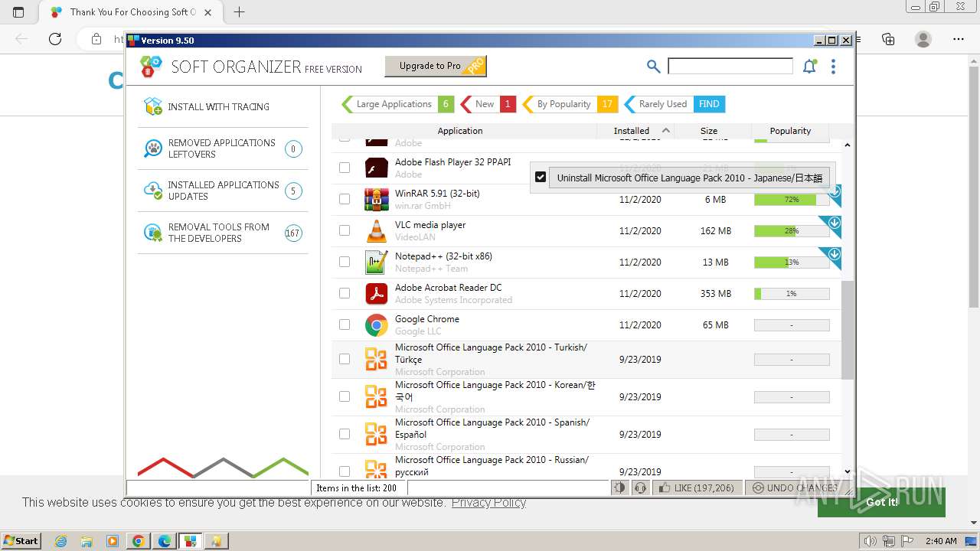Check the Notepad++ checkbox

[x=345, y=262]
